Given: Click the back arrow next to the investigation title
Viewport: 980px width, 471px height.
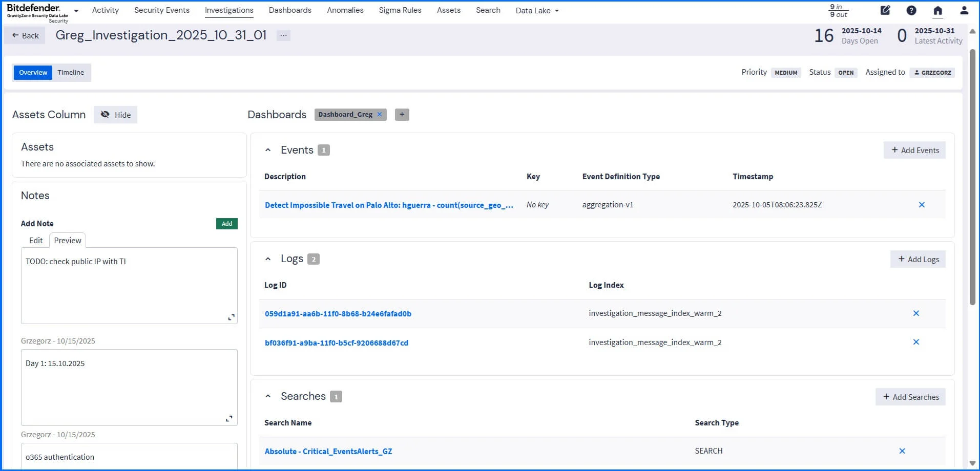Looking at the screenshot, I should point(15,35).
